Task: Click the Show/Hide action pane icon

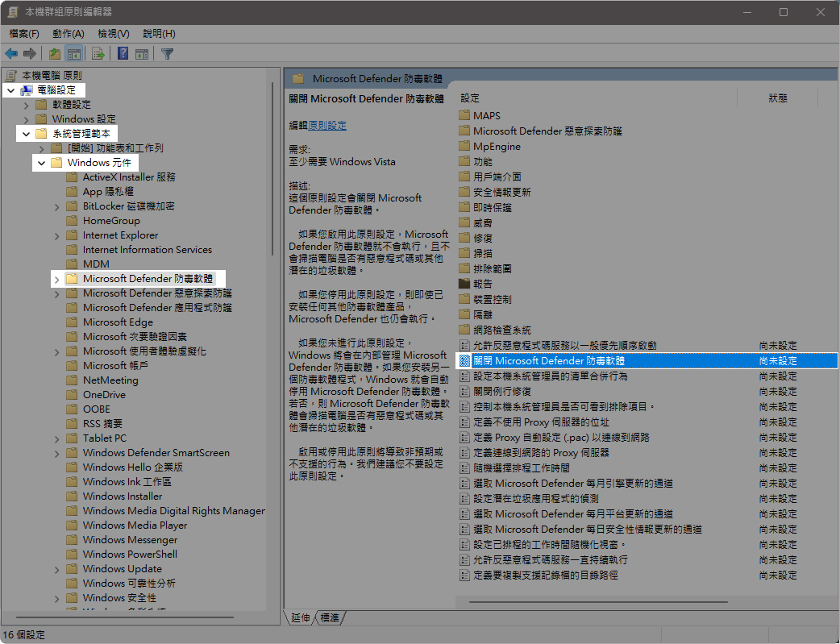Action: click(142, 54)
